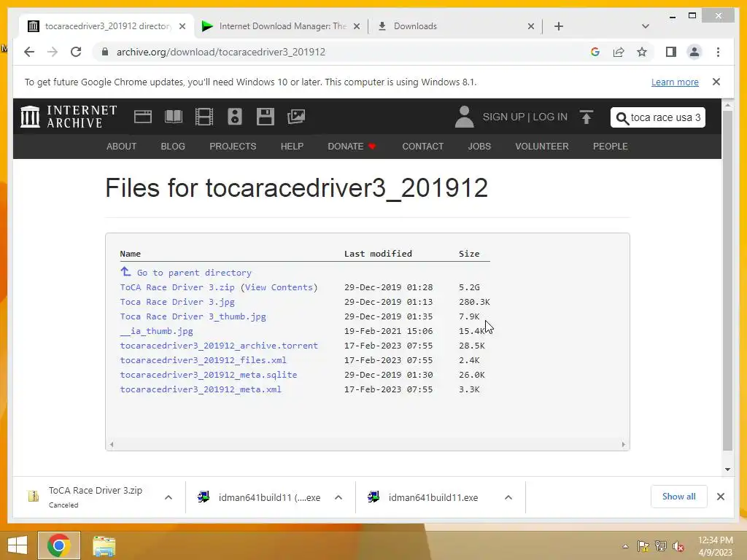Open the Software floppy disk icon
Image resolution: width=747 pixels, height=560 pixels.
pos(266,117)
